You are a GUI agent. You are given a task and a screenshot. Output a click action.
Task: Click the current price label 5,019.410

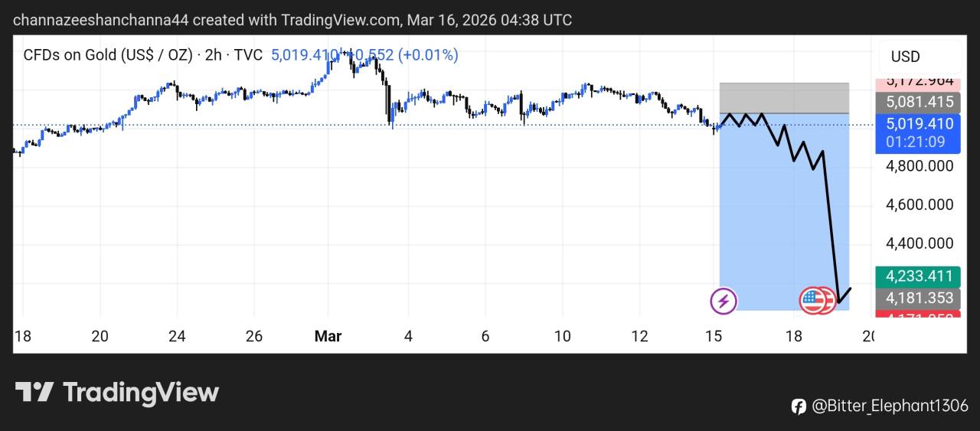[x=920, y=124]
